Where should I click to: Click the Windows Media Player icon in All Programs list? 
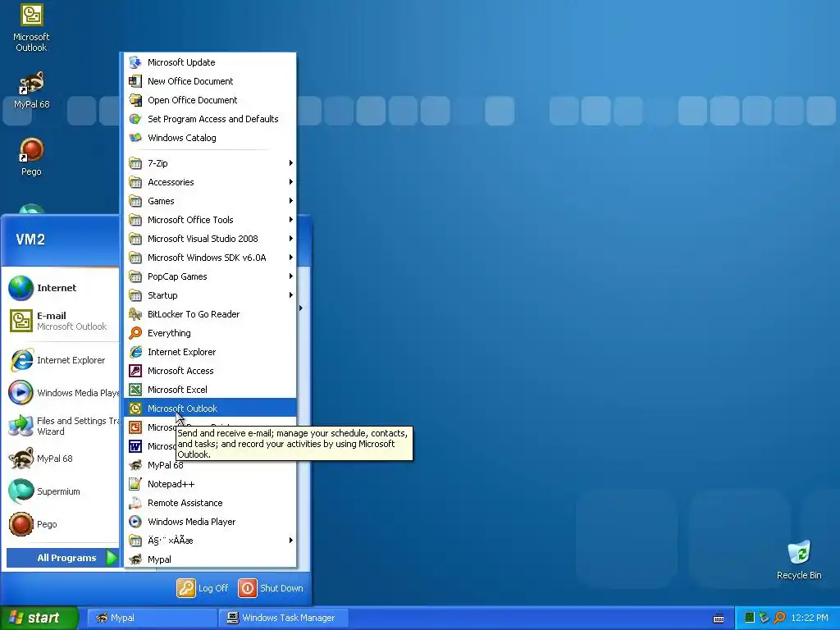point(135,521)
